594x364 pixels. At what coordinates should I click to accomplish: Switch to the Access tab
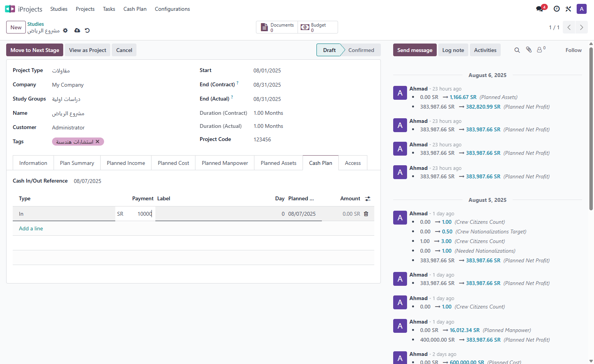pyautogui.click(x=353, y=163)
